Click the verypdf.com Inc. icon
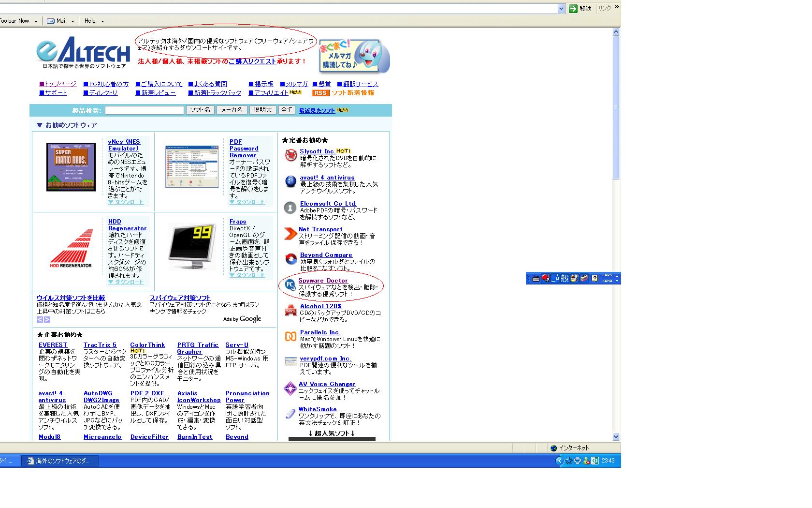 pyautogui.click(x=291, y=361)
